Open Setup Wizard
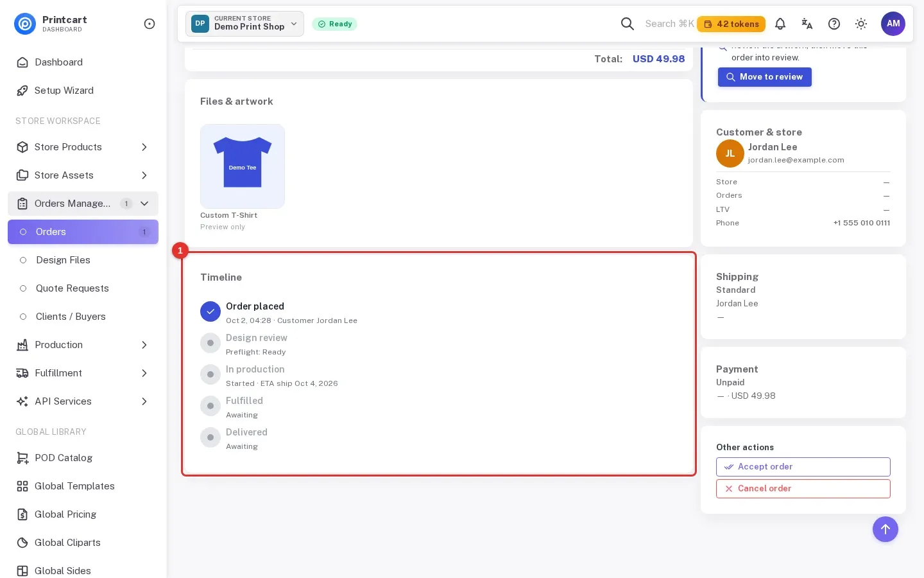The width and height of the screenshot is (924, 578). coord(83,91)
